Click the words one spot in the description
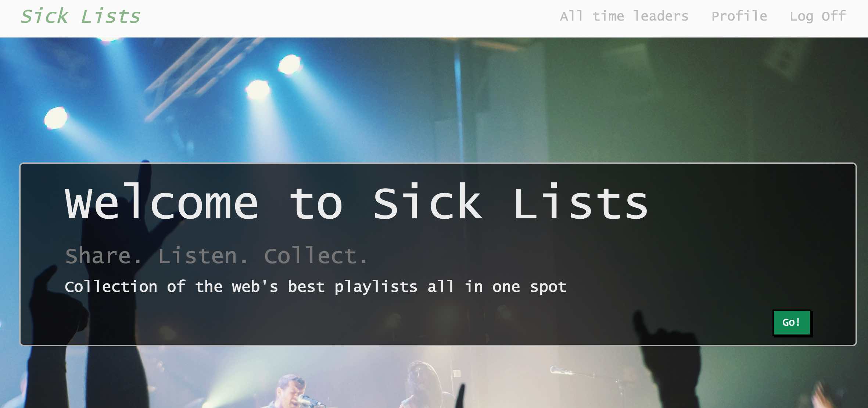 (529, 287)
